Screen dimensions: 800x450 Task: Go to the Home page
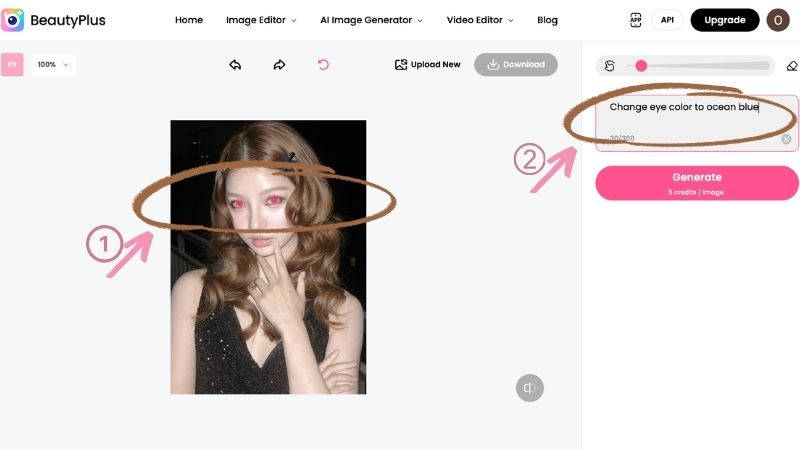(x=189, y=20)
